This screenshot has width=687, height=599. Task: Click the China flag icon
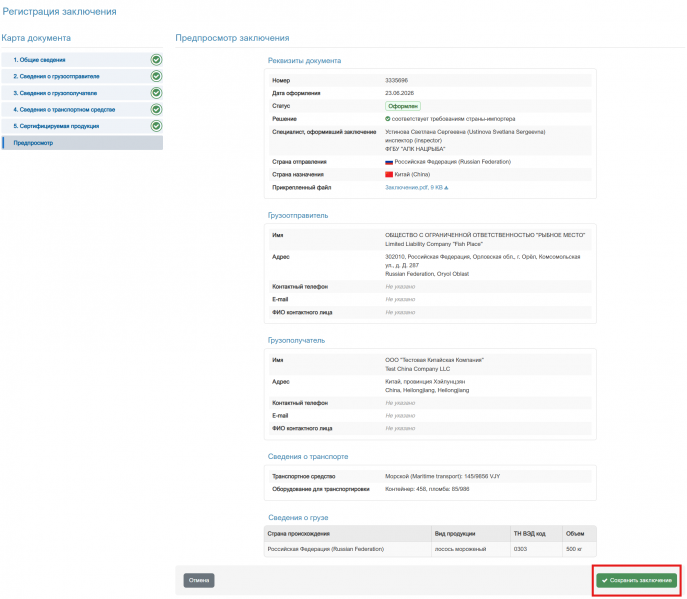pyautogui.click(x=389, y=174)
